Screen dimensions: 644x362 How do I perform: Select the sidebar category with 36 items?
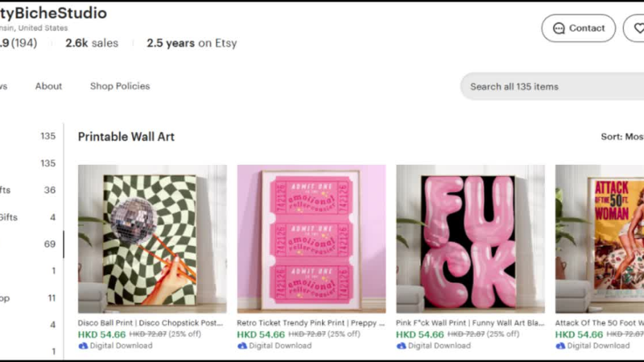32,190
